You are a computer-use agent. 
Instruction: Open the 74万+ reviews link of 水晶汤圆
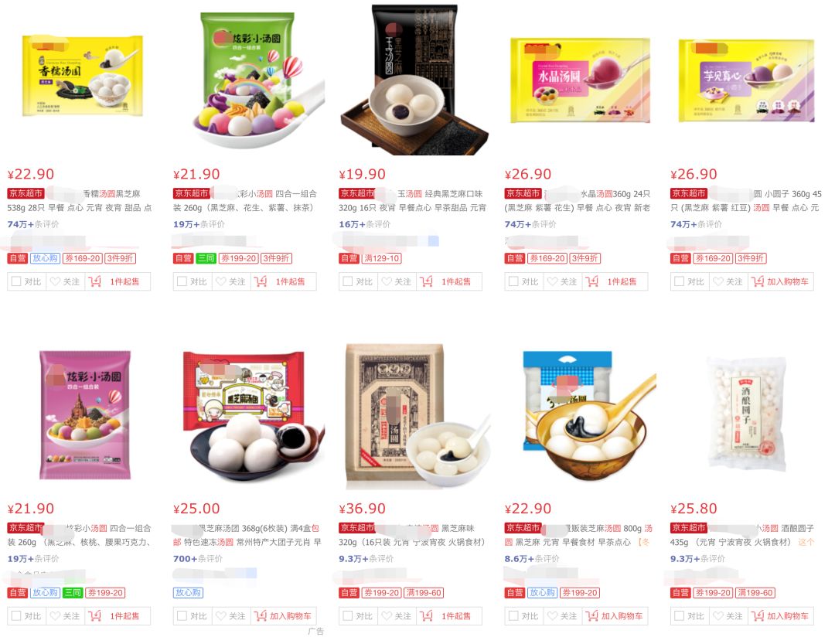click(530, 224)
